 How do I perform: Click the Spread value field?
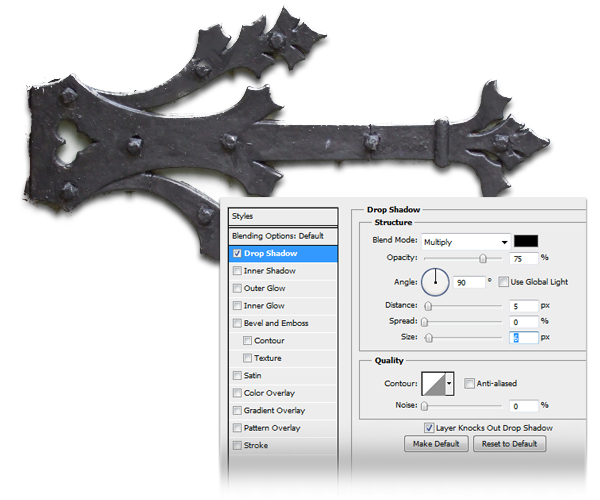(524, 322)
